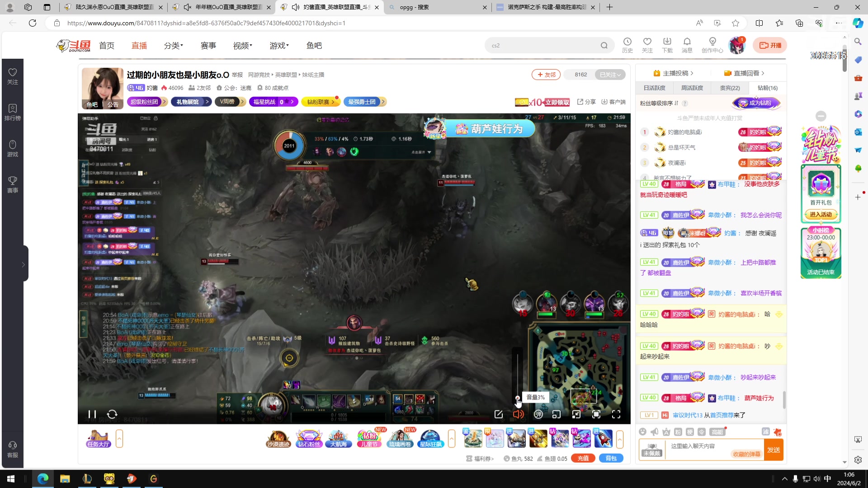Open the 分类 category dropdown menu
This screenshot has height=488, width=868.
(173, 45)
